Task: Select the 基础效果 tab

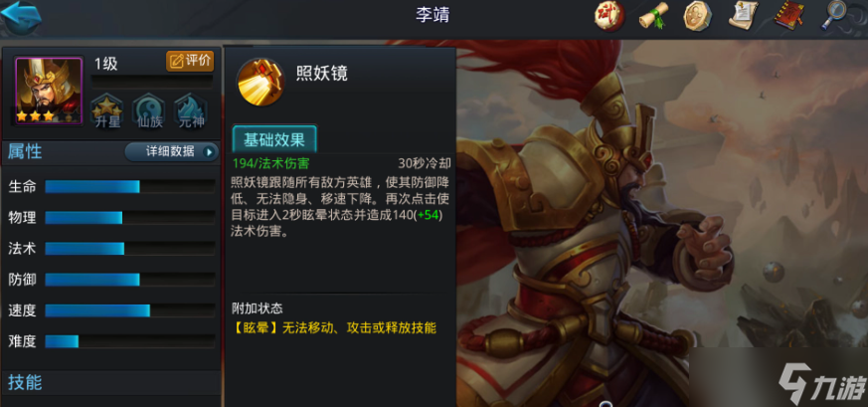Action: (274, 139)
